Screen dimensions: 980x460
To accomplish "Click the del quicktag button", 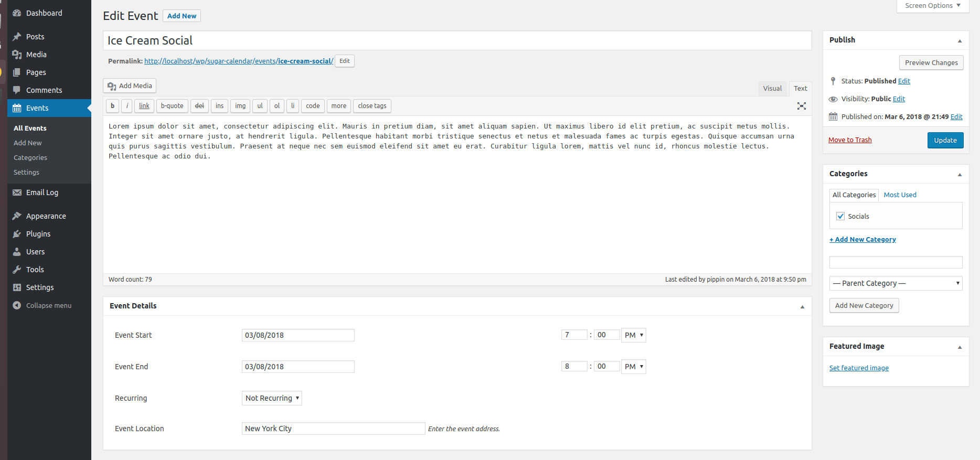I will click(199, 106).
